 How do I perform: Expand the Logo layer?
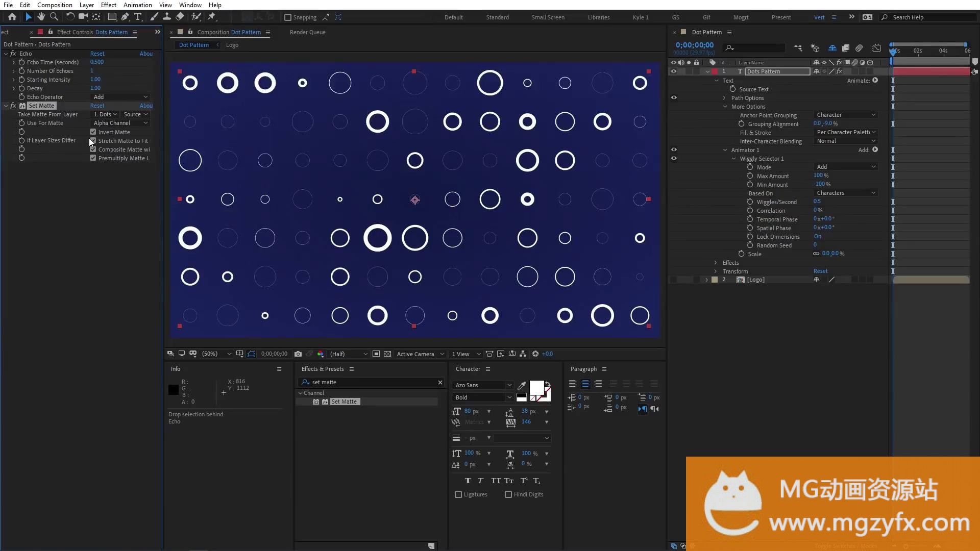point(707,280)
